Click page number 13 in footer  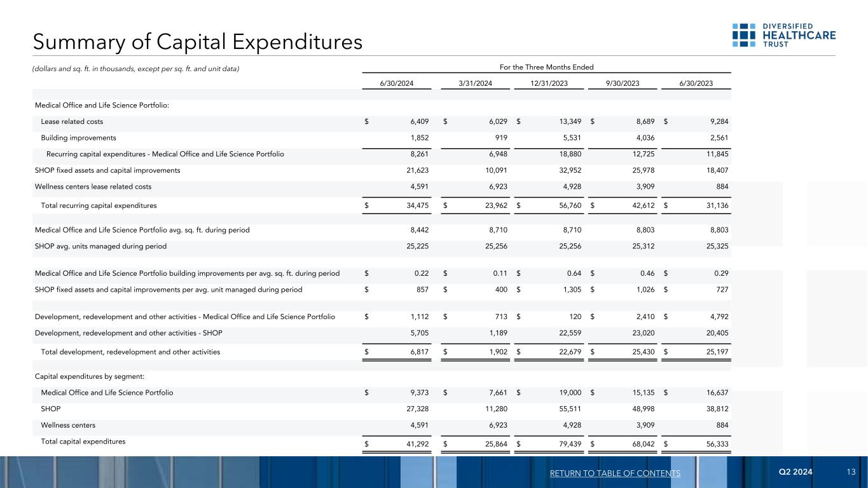pyautogui.click(x=851, y=473)
